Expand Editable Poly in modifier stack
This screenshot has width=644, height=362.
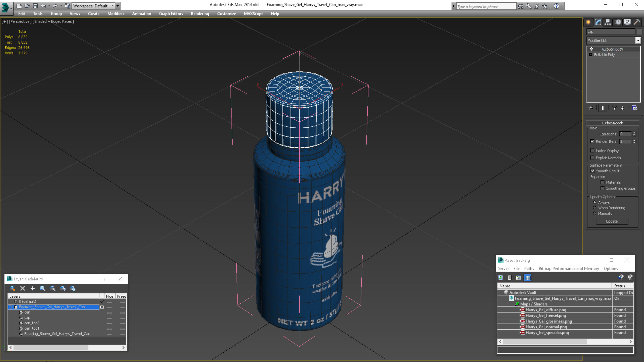pyautogui.click(x=591, y=55)
